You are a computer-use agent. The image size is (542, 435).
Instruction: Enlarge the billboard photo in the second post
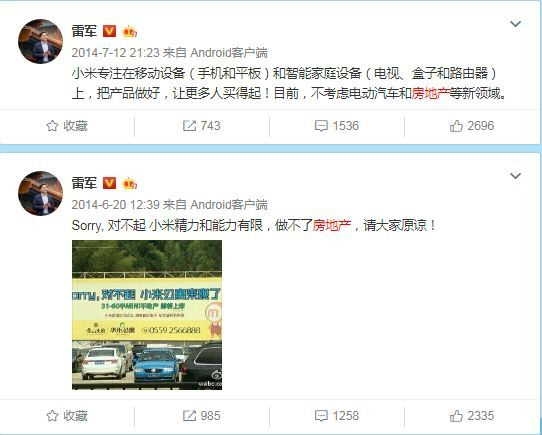[147, 315]
